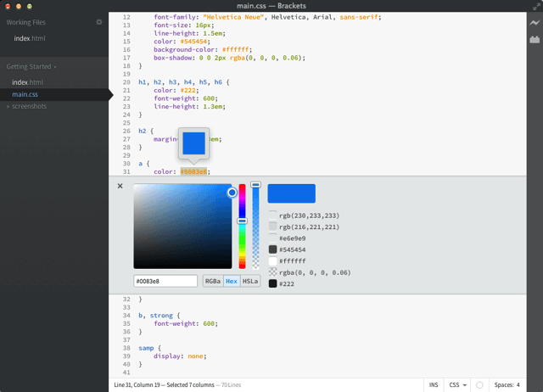The image size is (543, 392).
Task: Click the blue color preview popup
Action: coord(193,143)
